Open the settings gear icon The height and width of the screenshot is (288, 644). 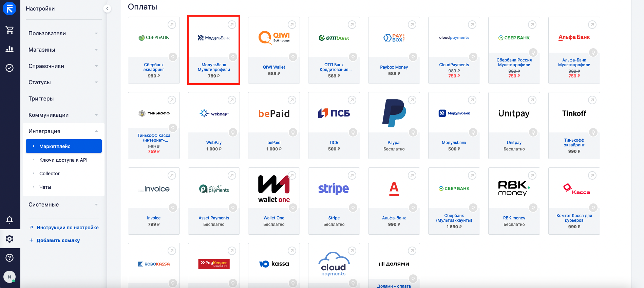coord(10,239)
